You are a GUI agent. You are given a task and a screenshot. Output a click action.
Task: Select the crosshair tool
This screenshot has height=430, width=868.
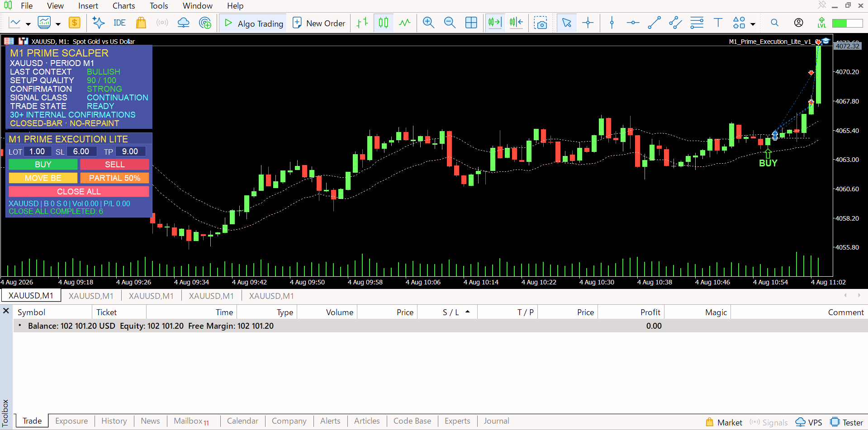click(588, 23)
